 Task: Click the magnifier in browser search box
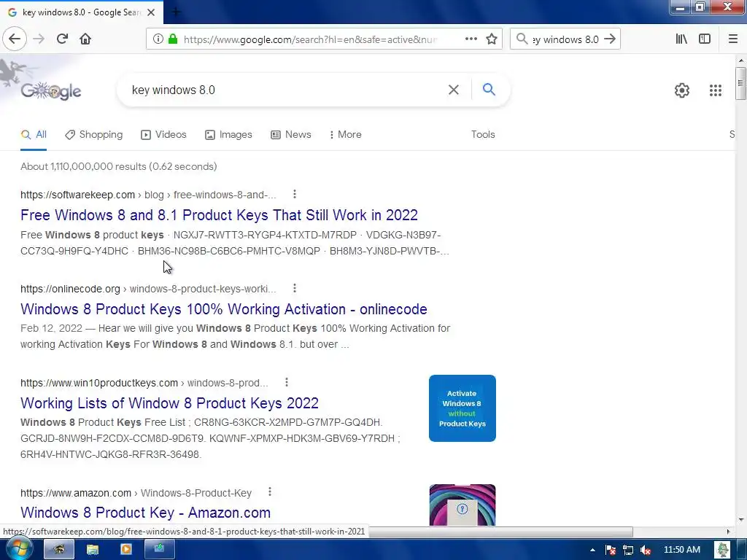522,39
